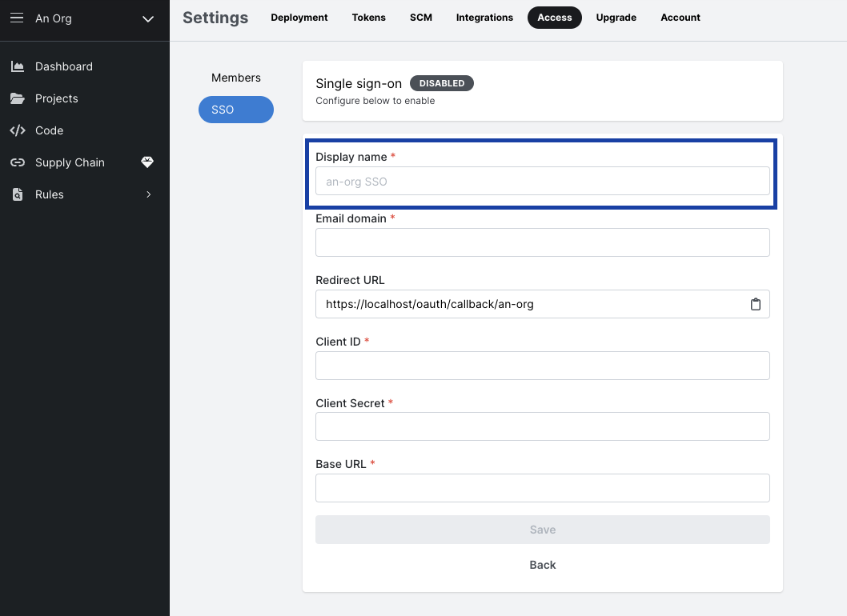Go to the Deployment tab
Image resolution: width=847 pixels, height=616 pixels.
tap(299, 17)
